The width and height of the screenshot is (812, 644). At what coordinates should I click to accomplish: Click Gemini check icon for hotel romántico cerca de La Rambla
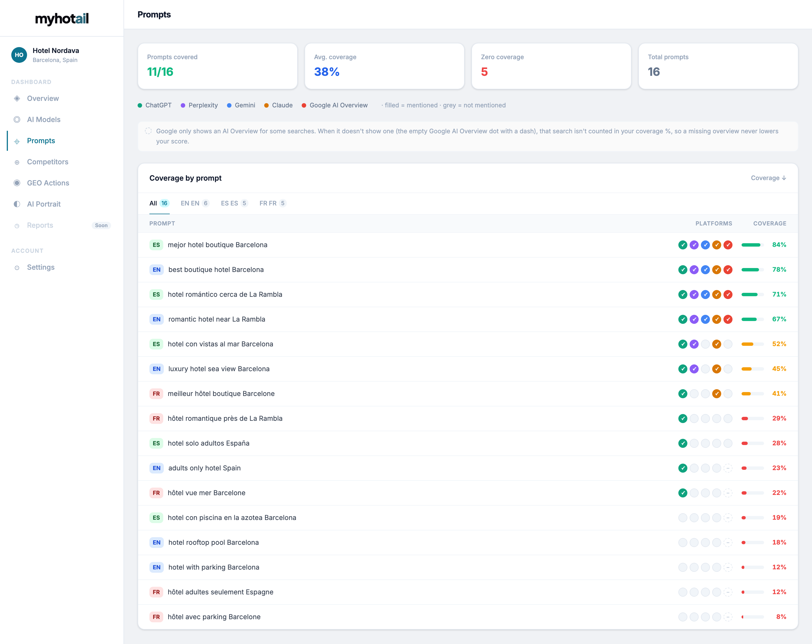[x=705, y=295]
